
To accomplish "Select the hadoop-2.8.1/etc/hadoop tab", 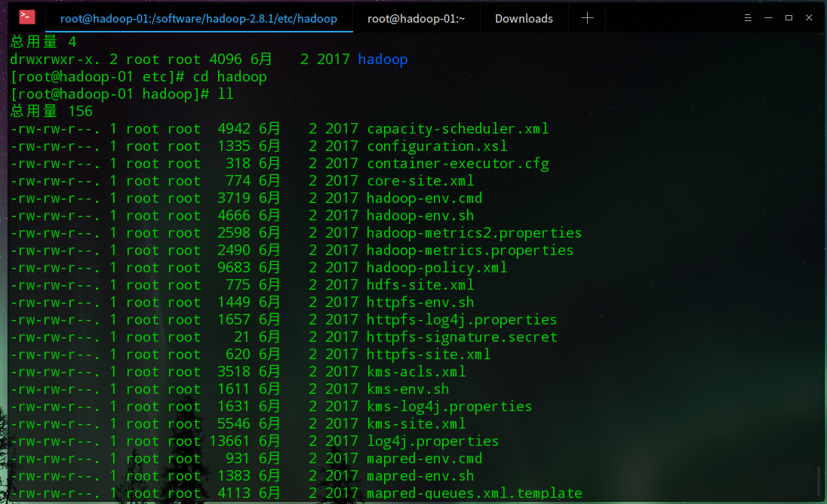I will click(x=199, y=18).
